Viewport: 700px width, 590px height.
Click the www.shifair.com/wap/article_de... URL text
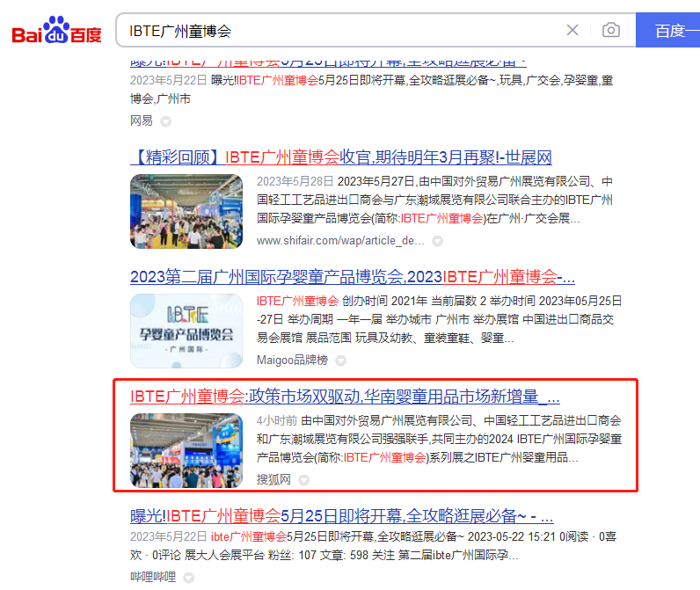point(340,241)
